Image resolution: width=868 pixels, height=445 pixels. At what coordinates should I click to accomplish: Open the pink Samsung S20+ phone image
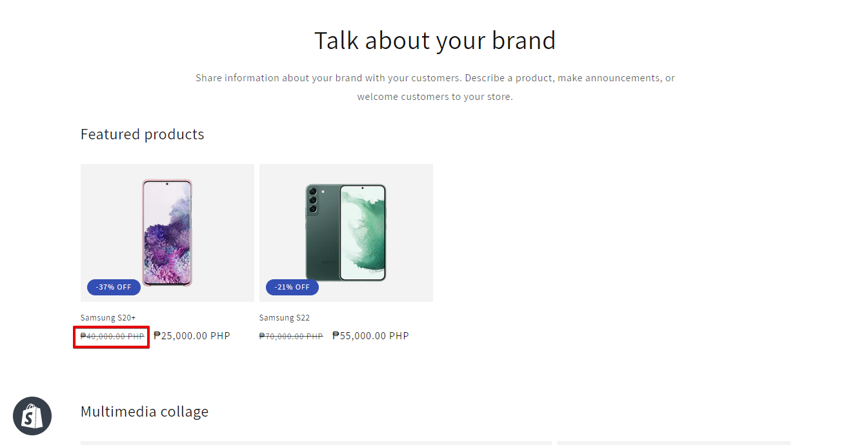point(167,232)
